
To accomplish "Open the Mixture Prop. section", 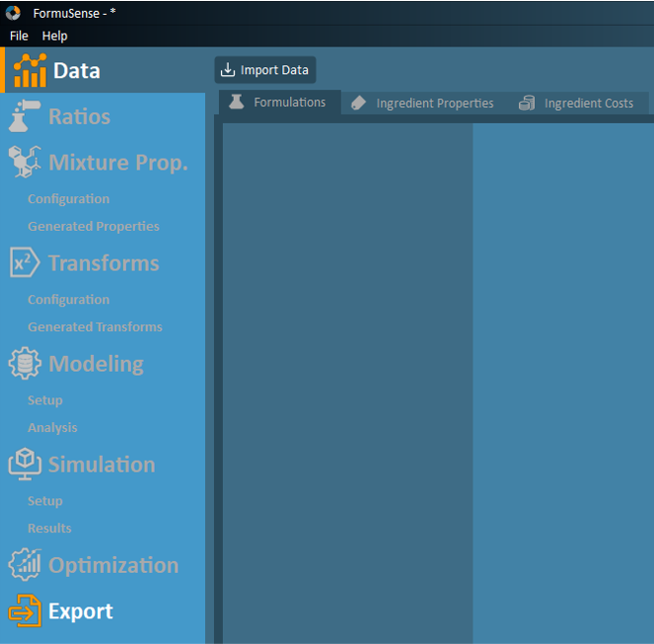I will click(118, 163).
